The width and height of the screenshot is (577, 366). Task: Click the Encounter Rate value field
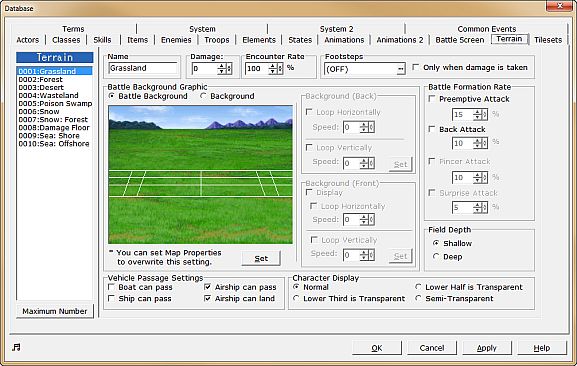coord(257,68)
